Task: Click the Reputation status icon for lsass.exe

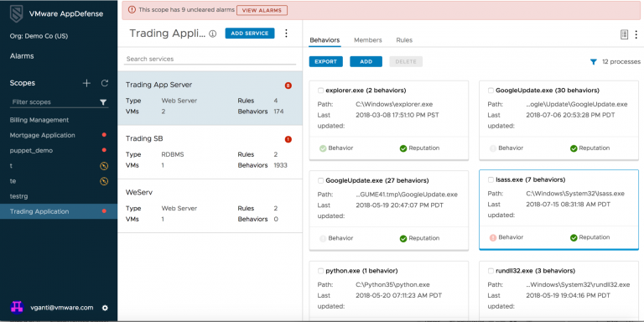Action: 574,237
